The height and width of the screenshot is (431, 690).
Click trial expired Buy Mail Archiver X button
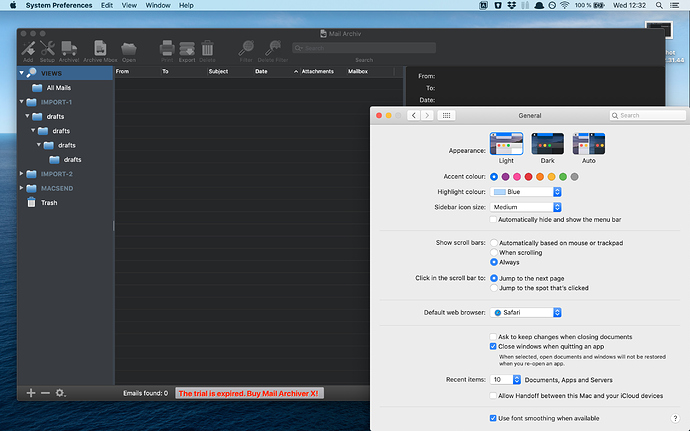249,393
